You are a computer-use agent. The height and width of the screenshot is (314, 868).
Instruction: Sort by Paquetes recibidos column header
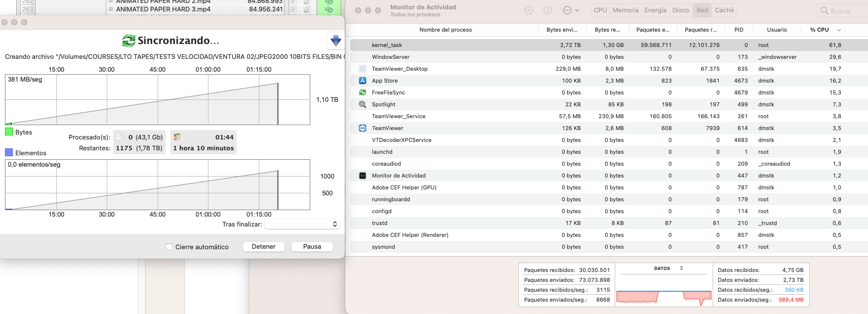701,30
